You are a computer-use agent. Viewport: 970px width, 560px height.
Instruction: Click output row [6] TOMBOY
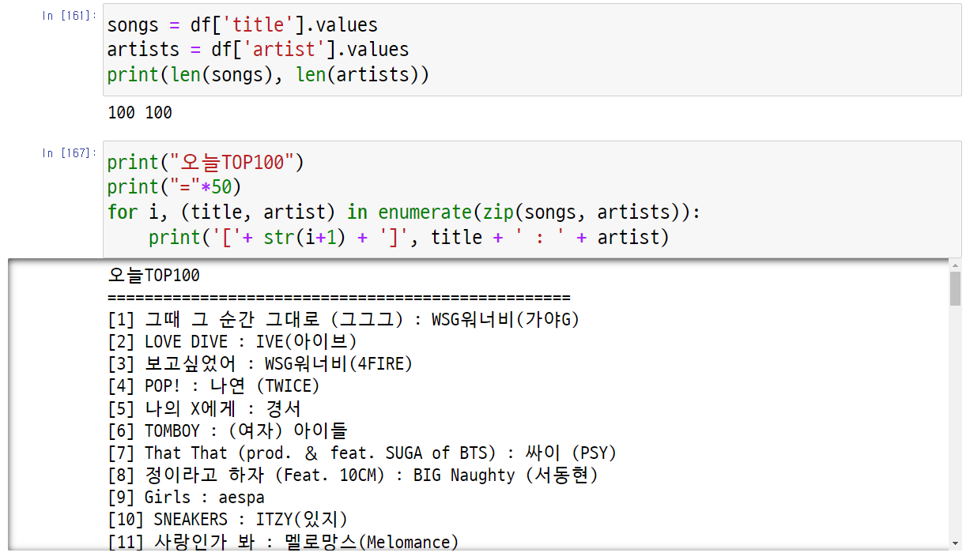[228, 430]
